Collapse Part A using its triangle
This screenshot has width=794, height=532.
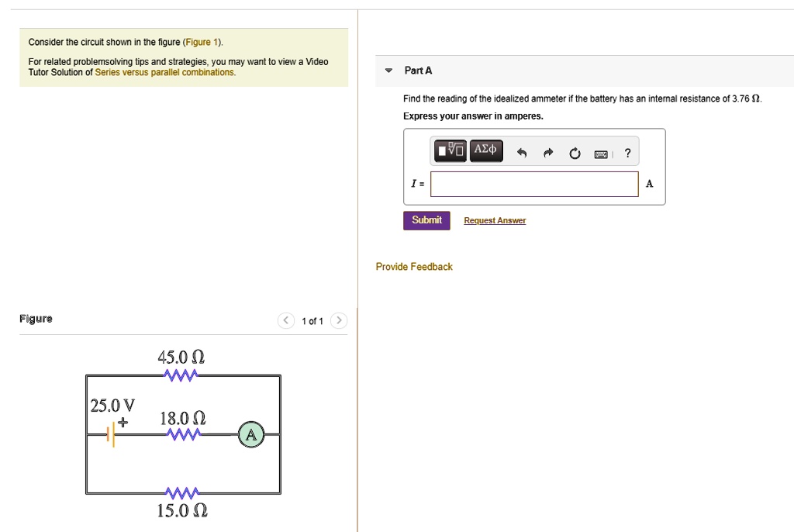(x=388, y=70)
